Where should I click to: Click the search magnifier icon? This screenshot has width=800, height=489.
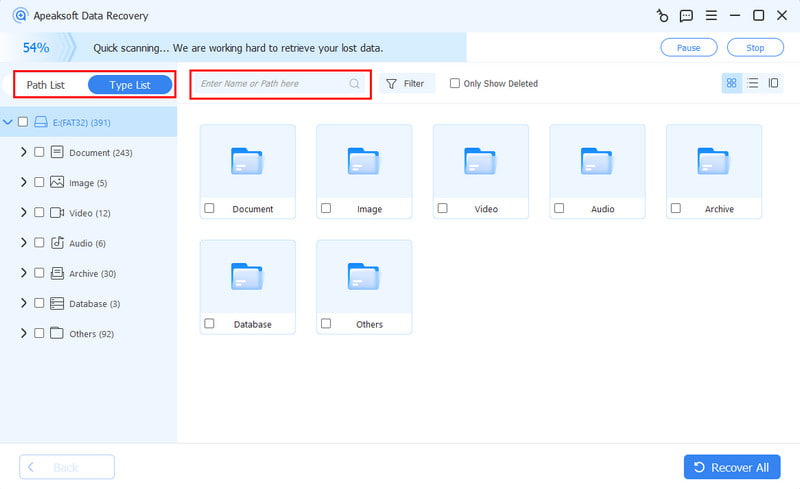click(x=354, y=83)
